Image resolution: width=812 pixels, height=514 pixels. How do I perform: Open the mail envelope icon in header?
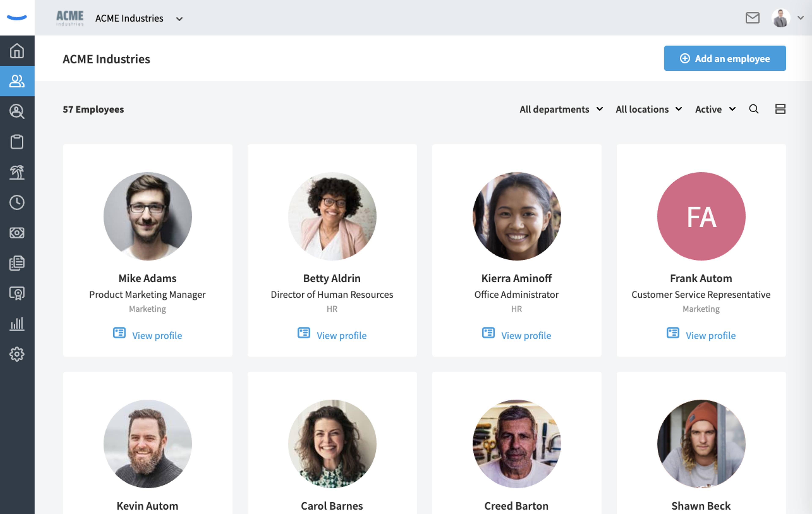click(752, 18)
